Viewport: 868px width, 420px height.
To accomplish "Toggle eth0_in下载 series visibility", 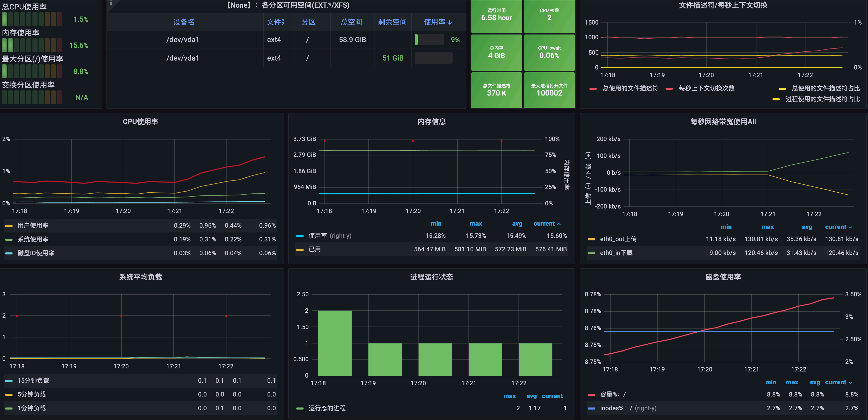I will coord(616,253).
